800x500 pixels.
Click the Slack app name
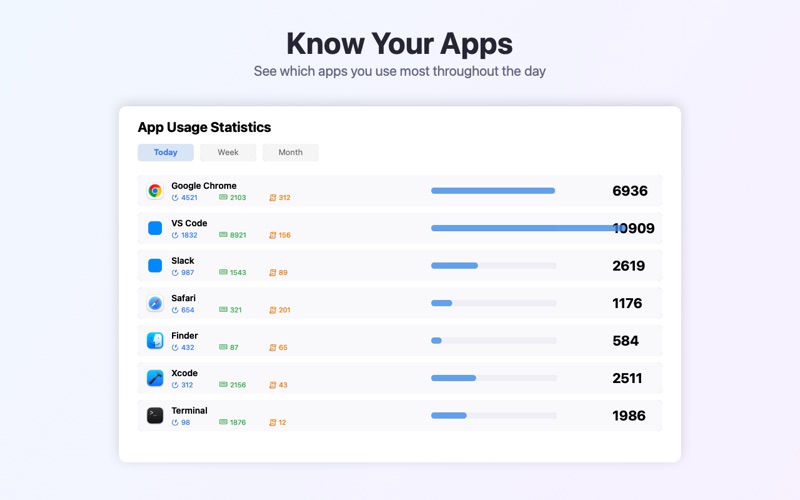(183, 261)
